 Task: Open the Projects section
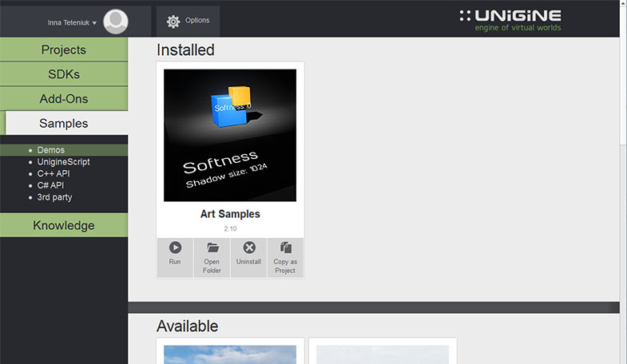[x=64, y=49]
